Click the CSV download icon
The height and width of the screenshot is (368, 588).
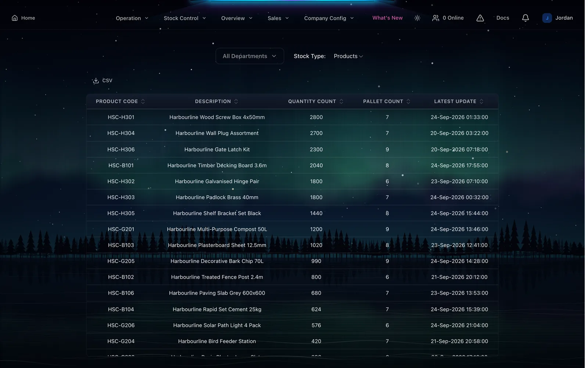[96, 81]
